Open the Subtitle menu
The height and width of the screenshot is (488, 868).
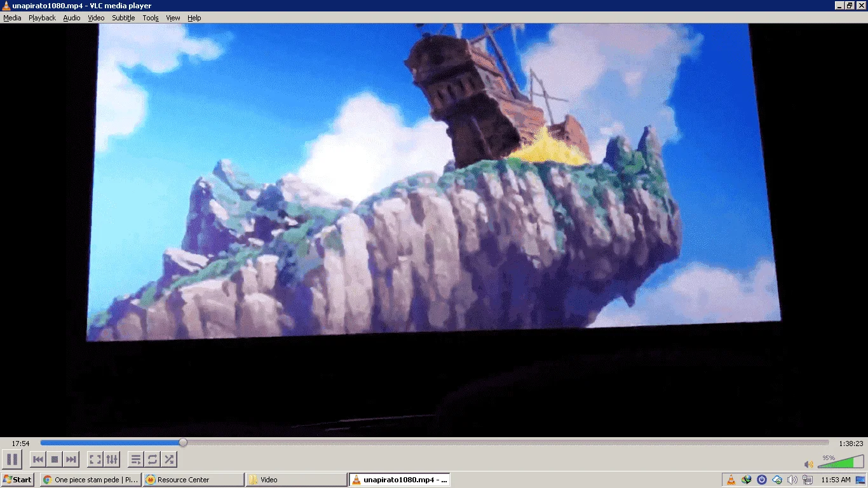[123, 18]
